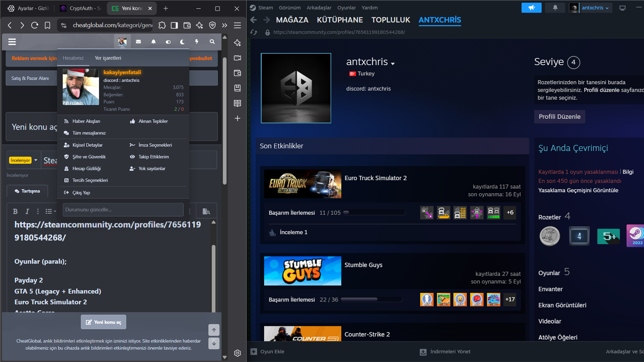Open Yasaklama Geçmişini Görüntüle link
644x362 pixels.
pos(578,190)
